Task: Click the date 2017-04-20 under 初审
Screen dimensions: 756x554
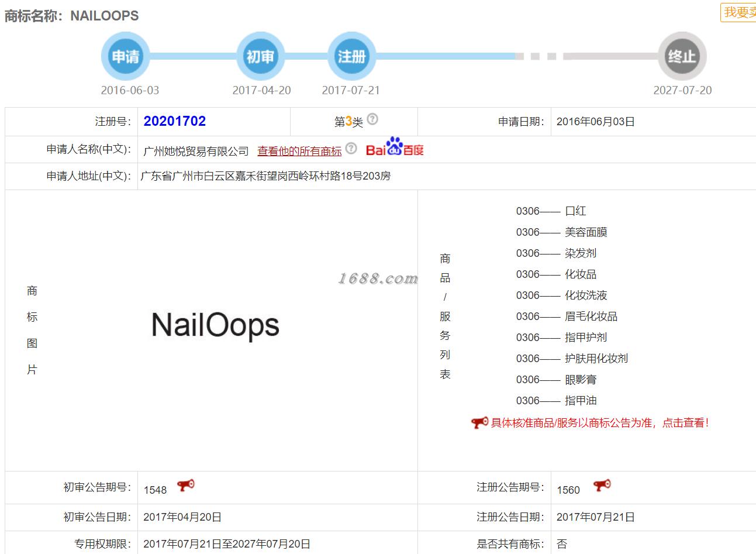Action: tap(261, 90)
